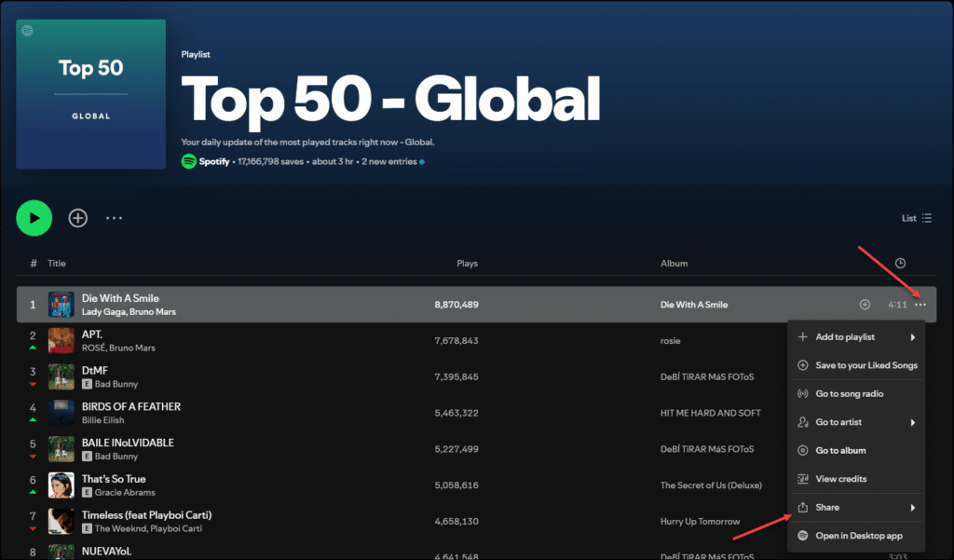Open View credits menu entry

click(857, 479)
